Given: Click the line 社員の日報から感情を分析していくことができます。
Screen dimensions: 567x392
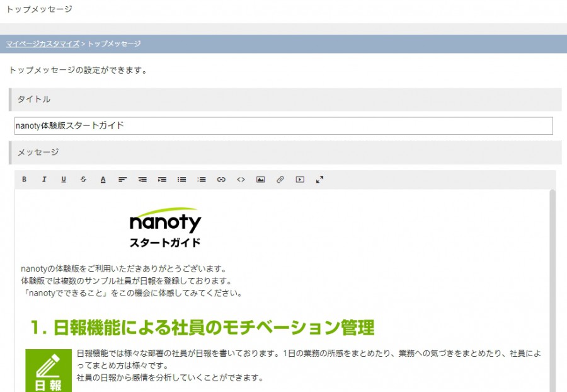Looking at the screenshot, I should 170,378.
